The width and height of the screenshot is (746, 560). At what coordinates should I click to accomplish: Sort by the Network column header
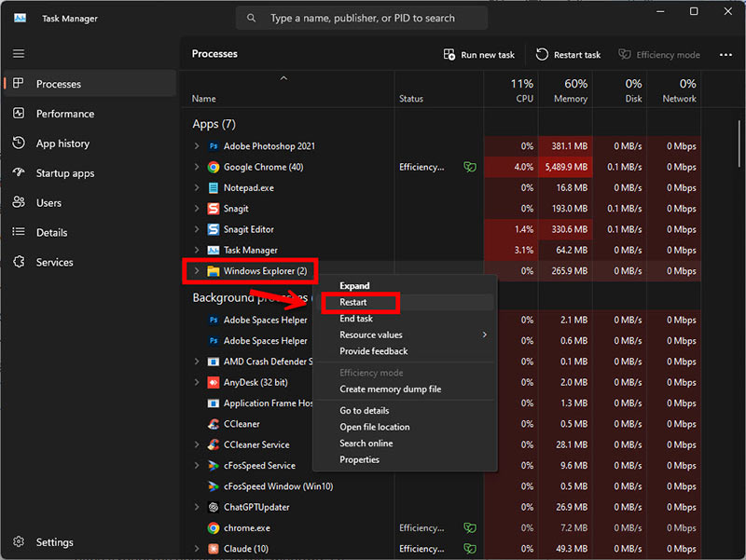coord(673,90)
